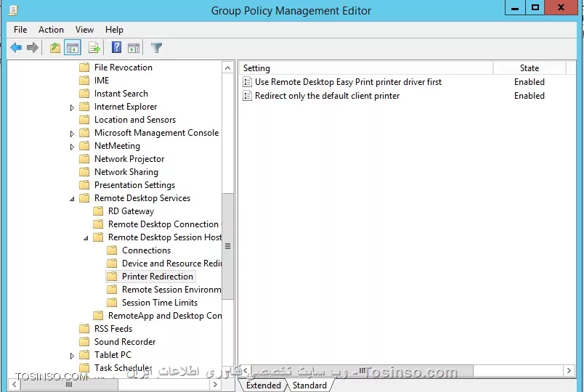Maximize the Group Policy Management Editor window
Screen dimensions: 584x392
click(x=535, y=7)
